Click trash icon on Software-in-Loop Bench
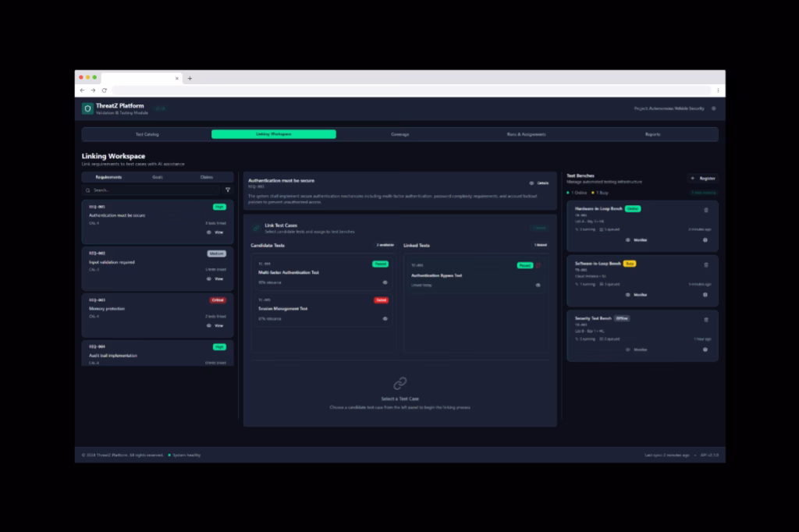 pos(706,264)
